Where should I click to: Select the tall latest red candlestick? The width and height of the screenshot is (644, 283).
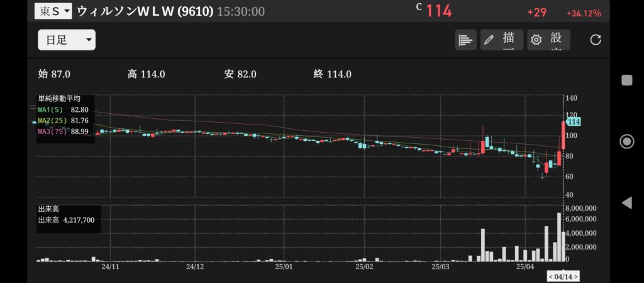click(563, 135)
